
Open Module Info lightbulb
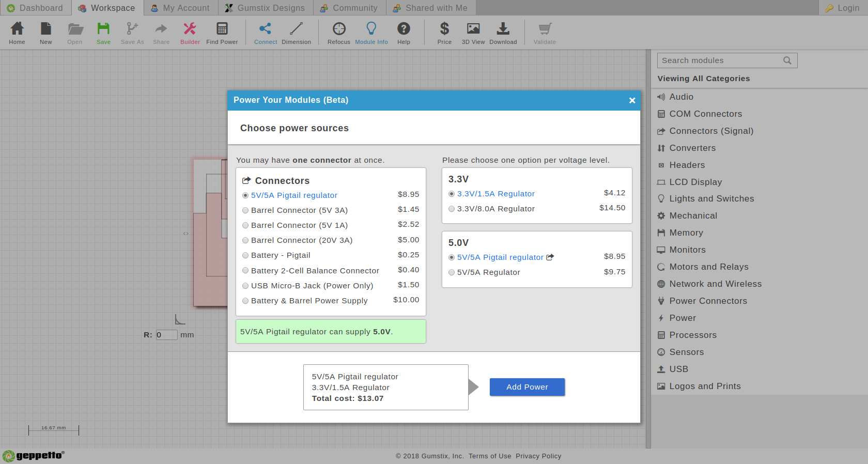click(371, 28)
